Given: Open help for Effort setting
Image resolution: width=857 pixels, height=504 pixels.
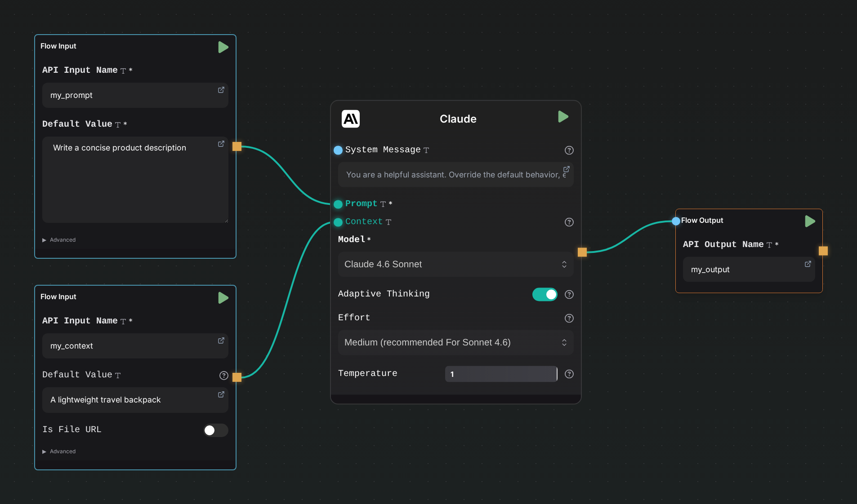Looking at the screenshot, I should point(569,318).
